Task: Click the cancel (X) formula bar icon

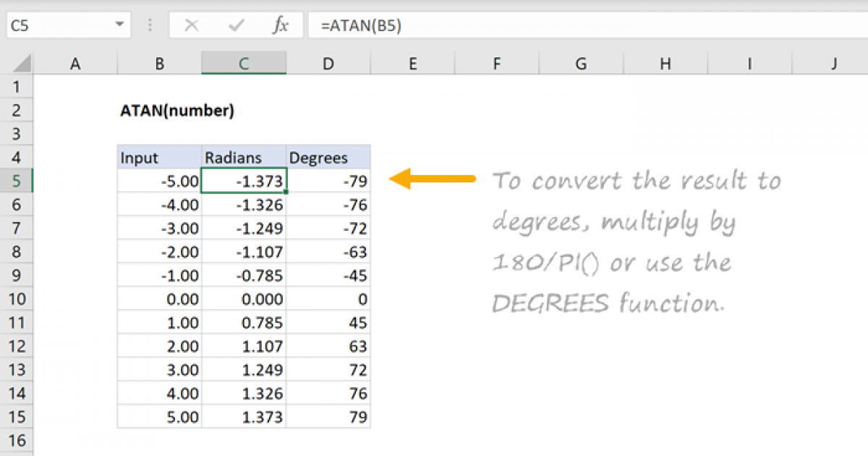Action: pos(192,26)
